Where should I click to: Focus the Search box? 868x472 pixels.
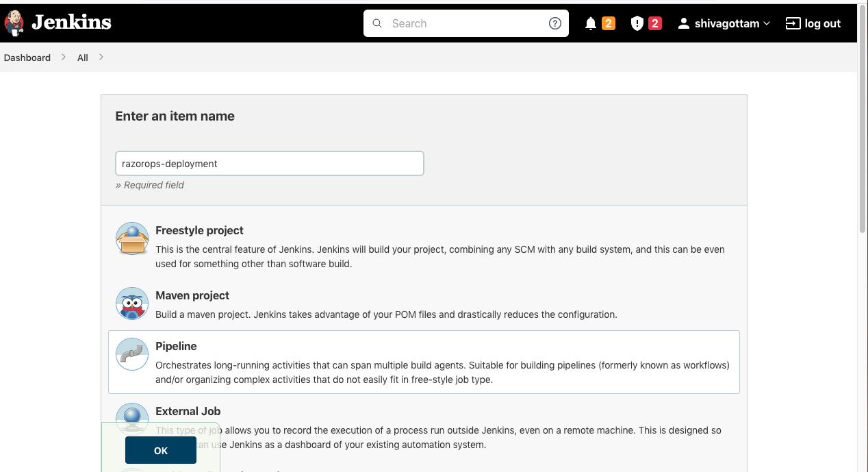pyautogui.click(x=465, y=23)
